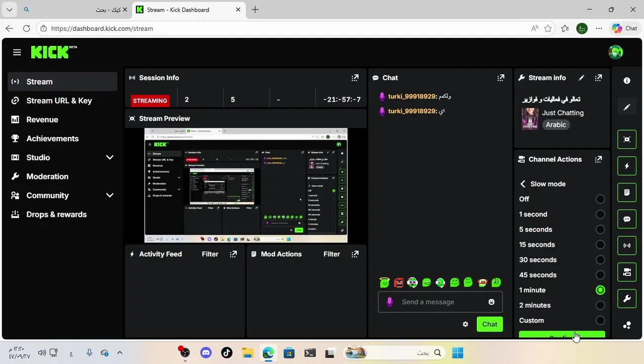Open a new browser tab
Viewport: 644px width, 364px height.
(x=255, y=10)
